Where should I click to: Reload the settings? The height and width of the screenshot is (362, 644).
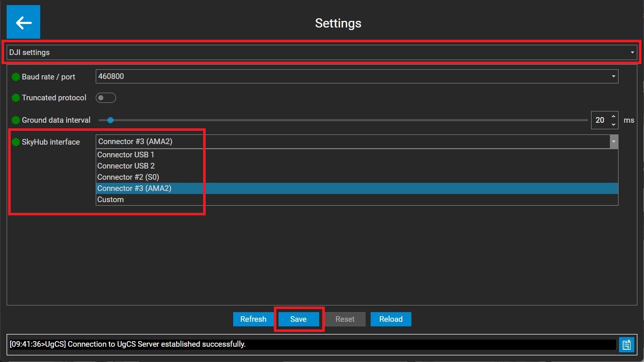point(390,319)
